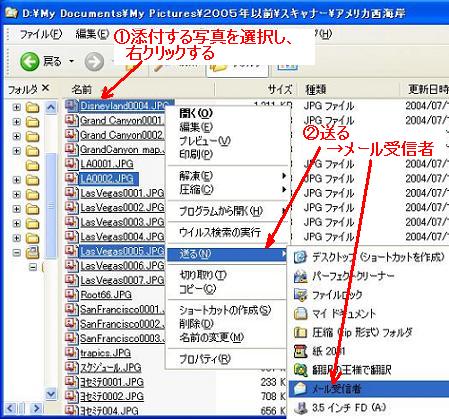The width and height of the screenshot is (449, 419).
Task: Select 開く(O) in the context menu
Action: [x=196, y=113]
